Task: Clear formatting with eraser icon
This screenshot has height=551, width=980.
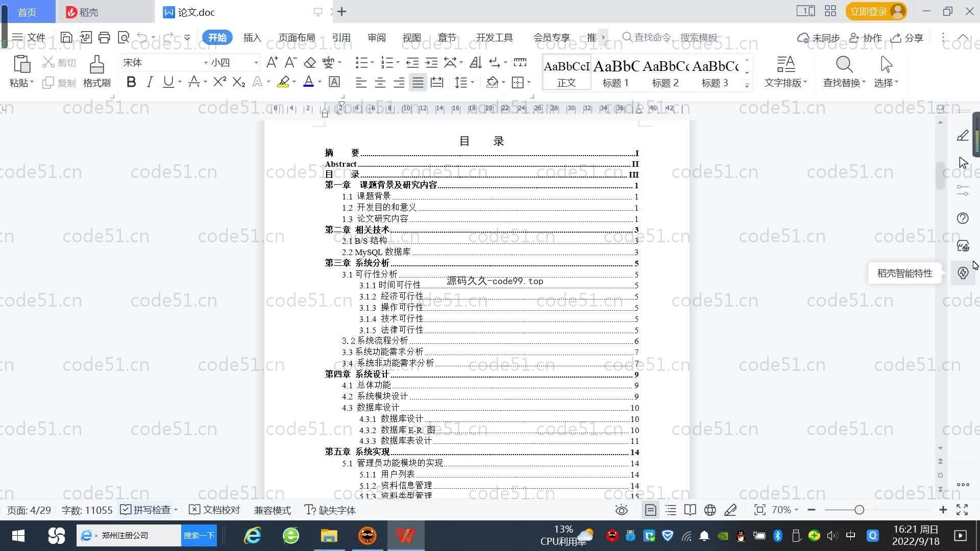Action: pos(309,63)
